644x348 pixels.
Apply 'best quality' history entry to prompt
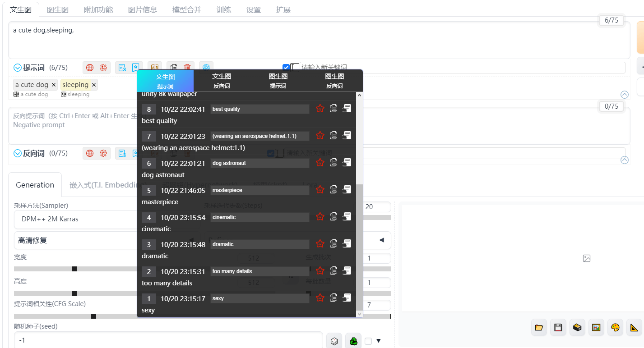(x=347, y=109)
